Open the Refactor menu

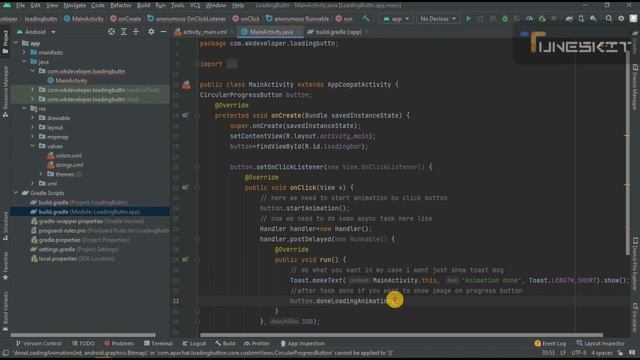pyautogui.click(x=121, y=5)
